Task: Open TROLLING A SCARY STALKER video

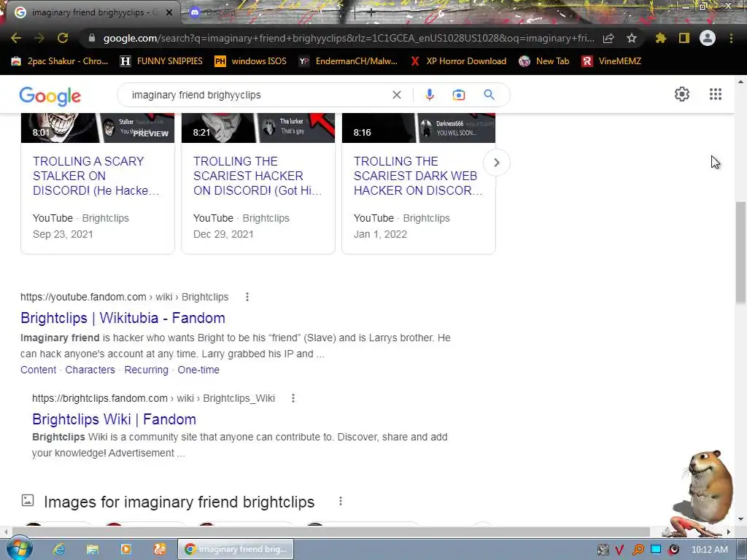Action: (96, 176)
